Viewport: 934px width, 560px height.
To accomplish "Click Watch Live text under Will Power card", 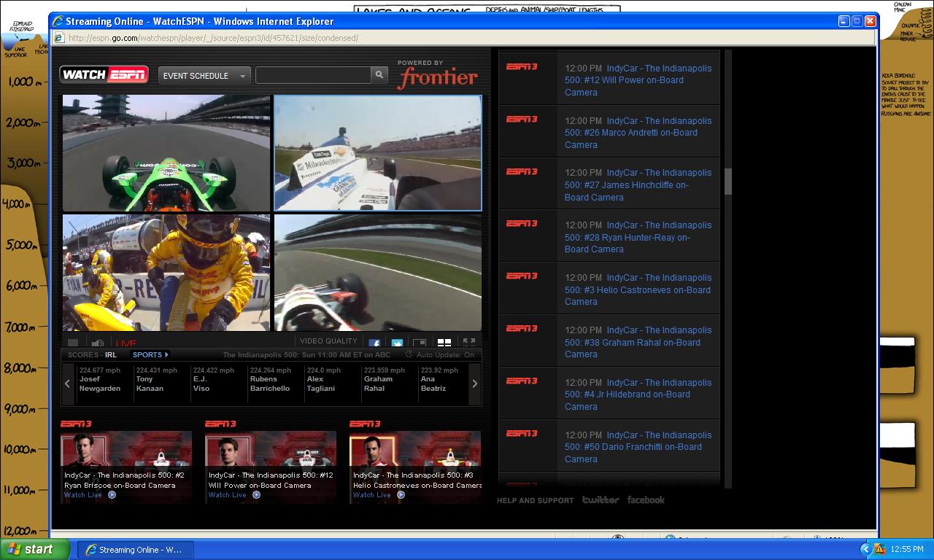I will point(228,495).
